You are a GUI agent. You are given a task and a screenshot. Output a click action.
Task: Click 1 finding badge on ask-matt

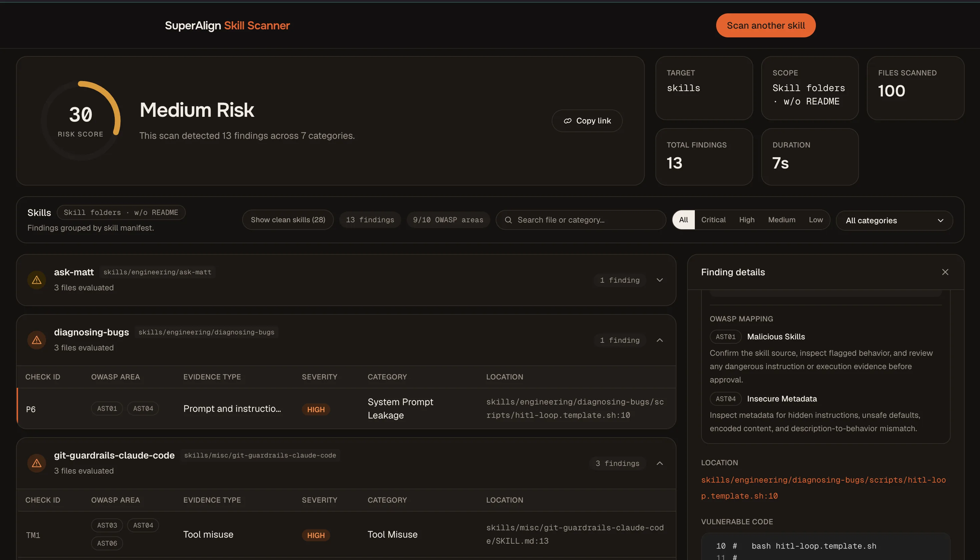pyautogui.click(x=620, y=280)
